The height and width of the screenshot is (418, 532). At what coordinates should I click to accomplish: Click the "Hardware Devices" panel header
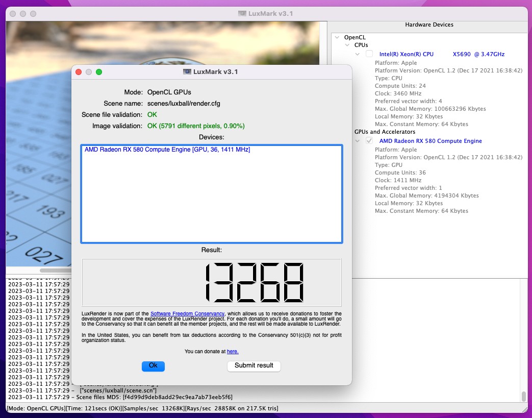click(429, 25)
